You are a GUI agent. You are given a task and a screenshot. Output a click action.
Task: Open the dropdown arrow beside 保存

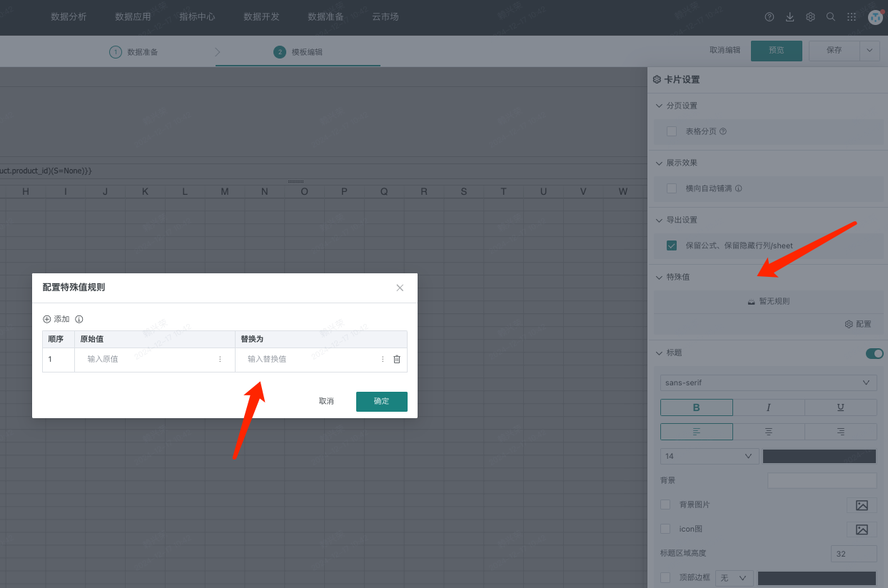point(869,50)
